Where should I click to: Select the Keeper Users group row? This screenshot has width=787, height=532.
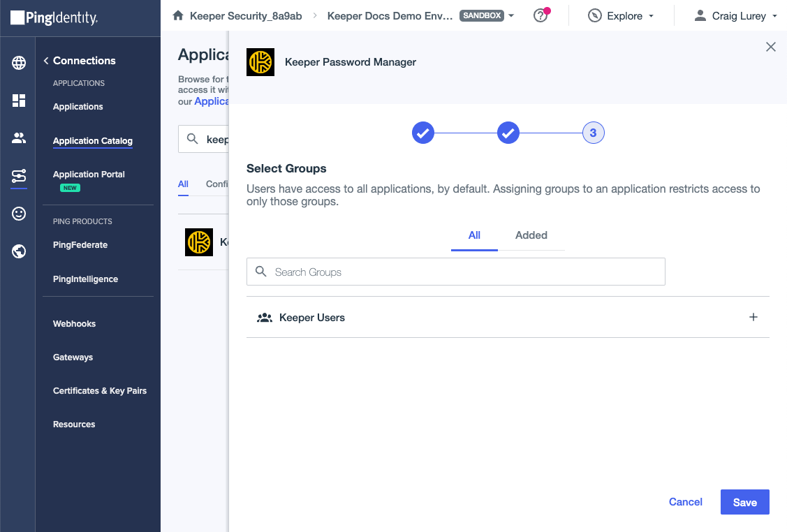pos(508,317)
